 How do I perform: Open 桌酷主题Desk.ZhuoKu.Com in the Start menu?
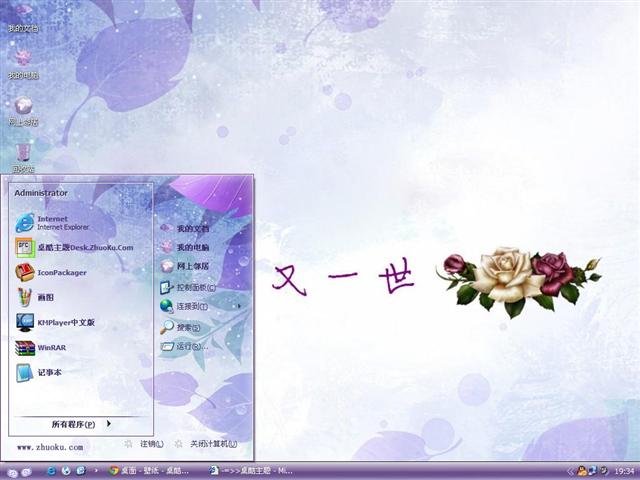click(75, 248)
